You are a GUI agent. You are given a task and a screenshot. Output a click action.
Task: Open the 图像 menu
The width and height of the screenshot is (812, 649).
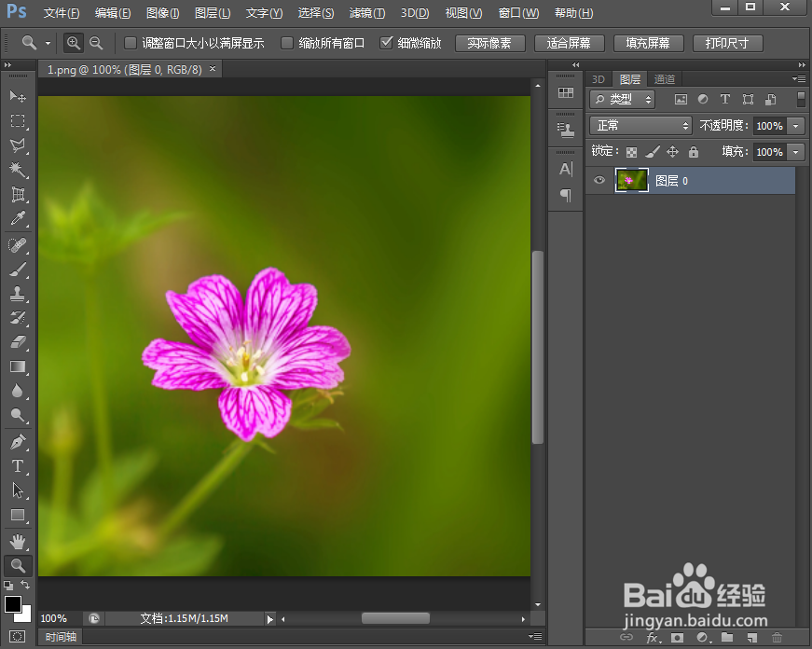162,13
